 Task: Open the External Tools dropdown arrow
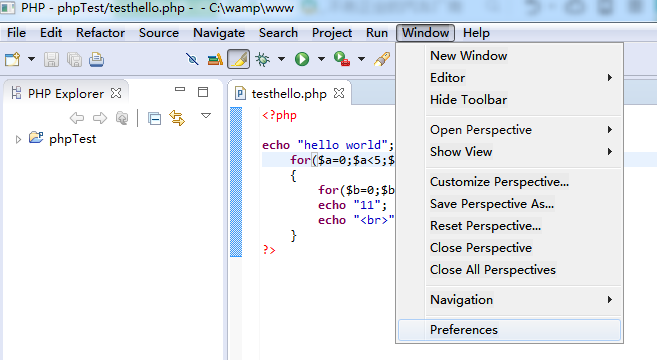[361, 59]
